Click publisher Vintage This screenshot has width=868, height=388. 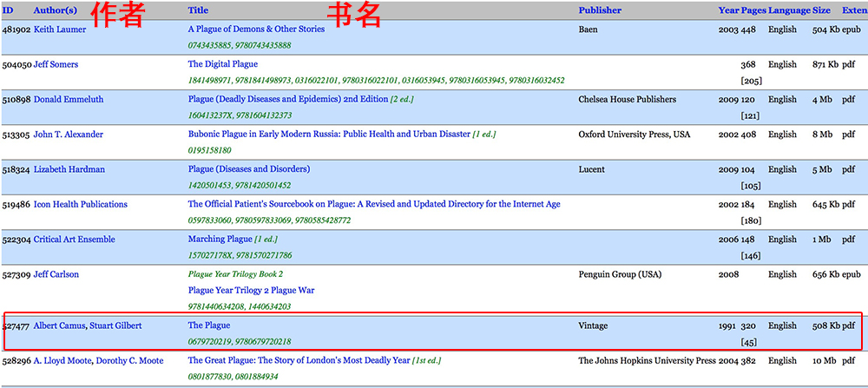point(593,326)
